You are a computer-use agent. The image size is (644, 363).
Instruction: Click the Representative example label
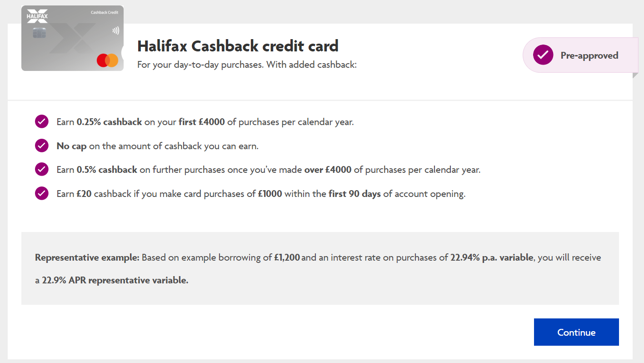pos(87,257)
